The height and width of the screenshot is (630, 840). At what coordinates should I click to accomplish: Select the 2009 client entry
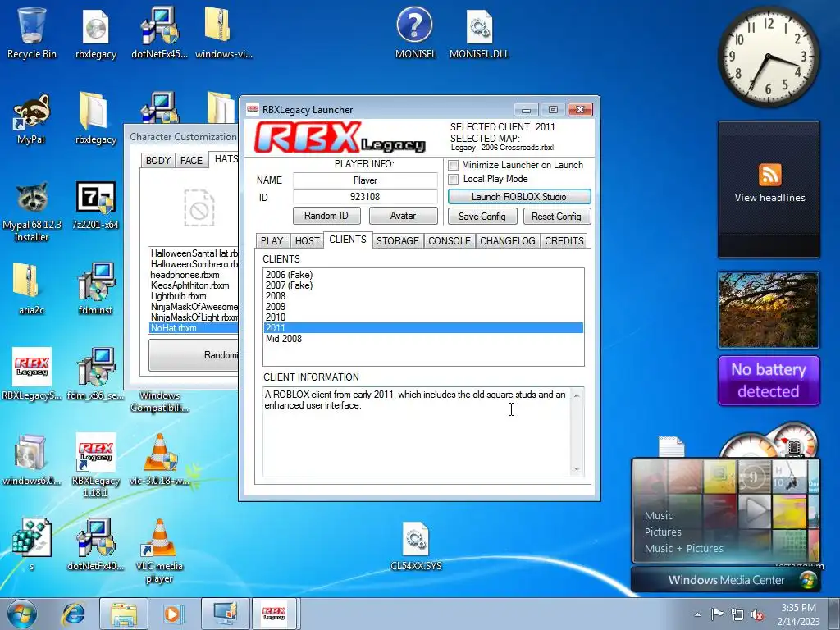423,307
